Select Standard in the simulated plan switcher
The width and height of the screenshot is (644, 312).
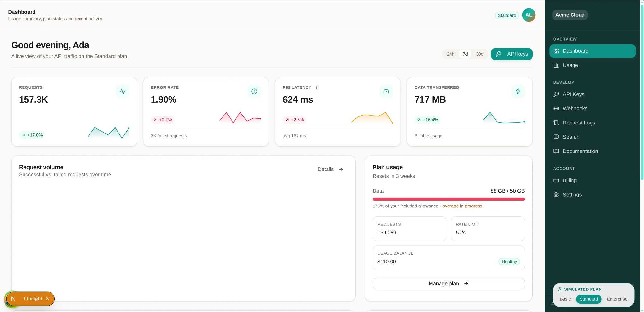[589, 299]
